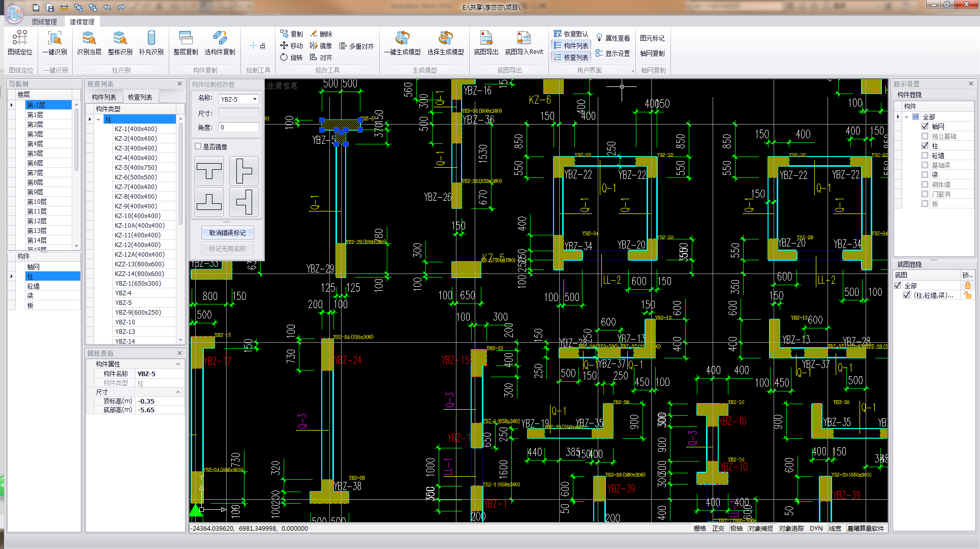Choose the inverted T-shape column orientation

(209, 202)
